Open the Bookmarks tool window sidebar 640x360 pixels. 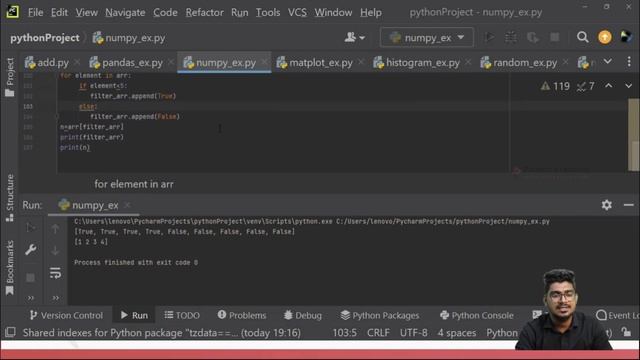[10, 267]
